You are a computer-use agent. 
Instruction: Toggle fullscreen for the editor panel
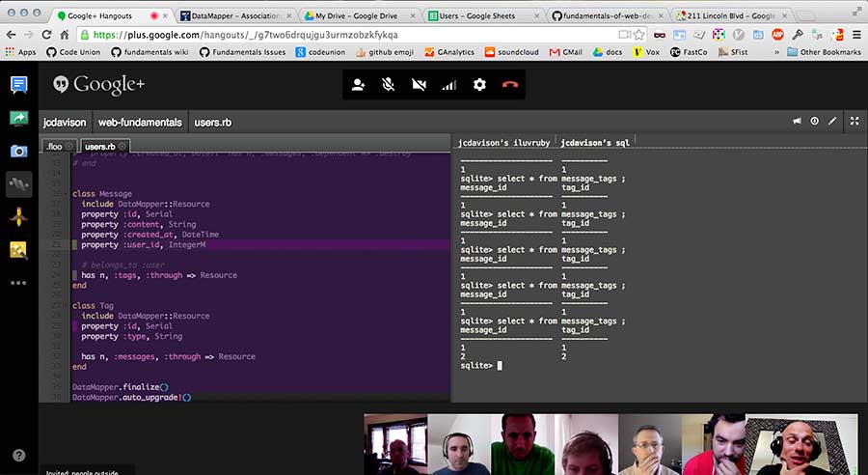click(x=853, y=122)
